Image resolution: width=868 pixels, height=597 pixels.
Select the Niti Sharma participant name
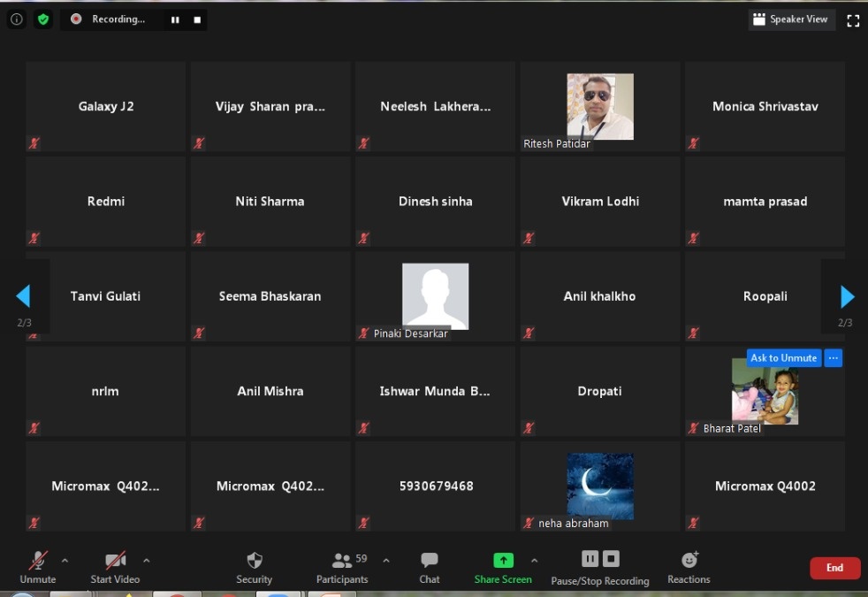coord(270,201)
